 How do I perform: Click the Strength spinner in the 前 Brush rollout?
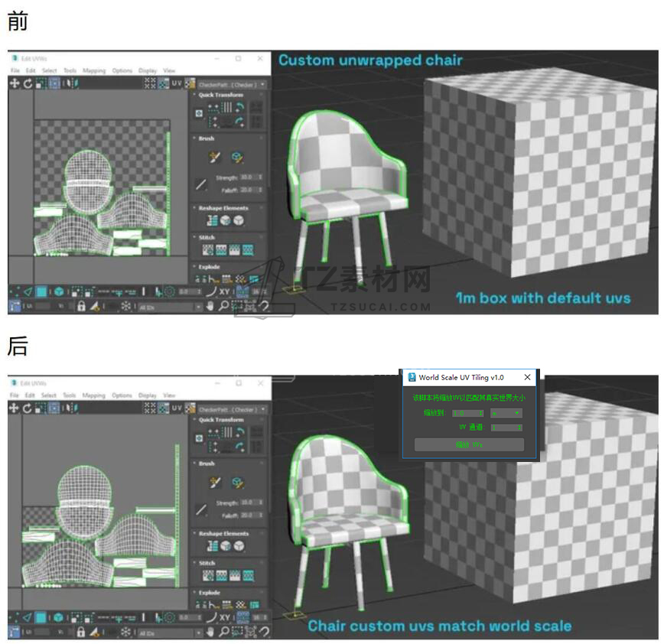[252, 177]
